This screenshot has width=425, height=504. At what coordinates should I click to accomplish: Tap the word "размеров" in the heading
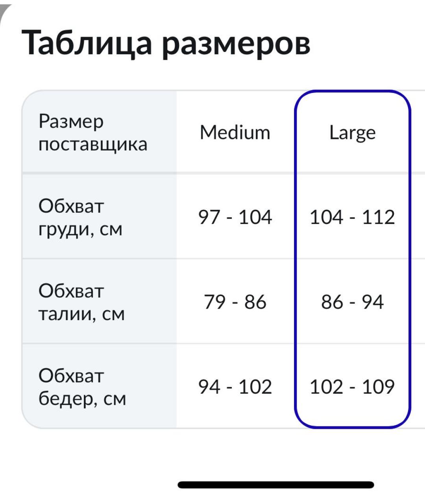[236, 43]
